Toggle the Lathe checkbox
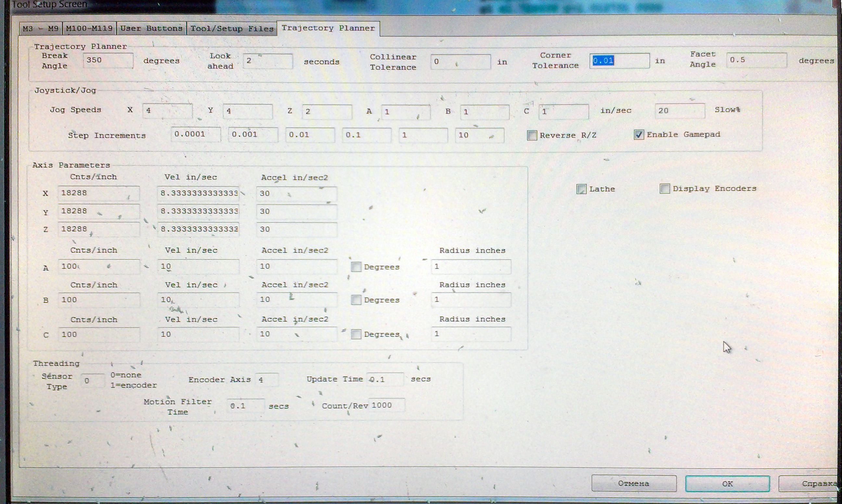842x504 pixels. [581, 189]
